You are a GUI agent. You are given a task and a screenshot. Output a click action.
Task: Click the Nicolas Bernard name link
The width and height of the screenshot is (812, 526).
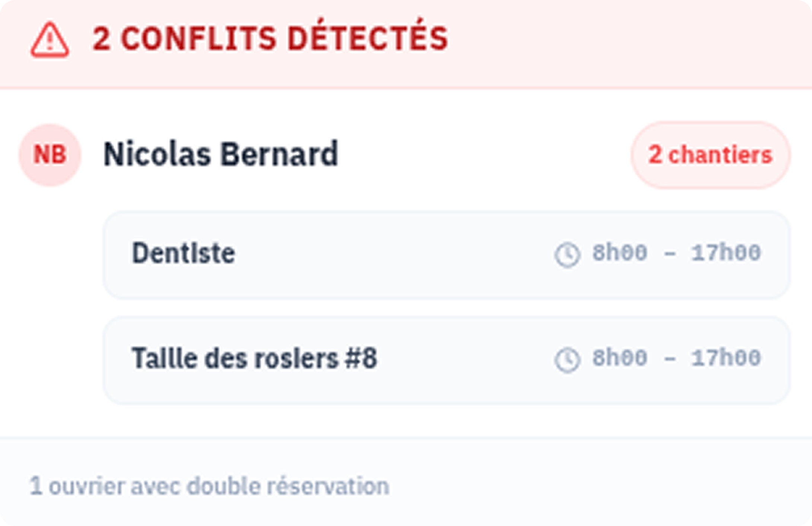click(221, 154)
